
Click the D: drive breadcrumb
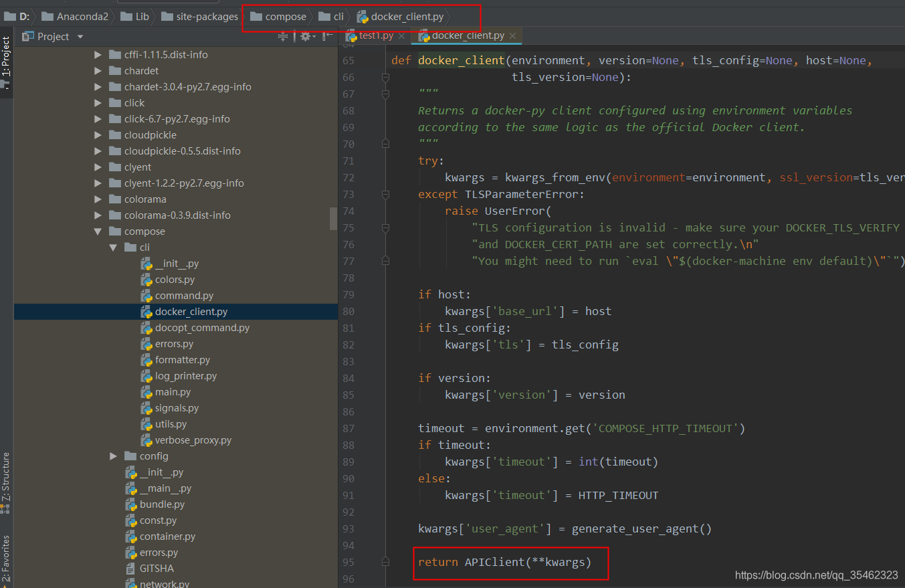coord(18,17)
